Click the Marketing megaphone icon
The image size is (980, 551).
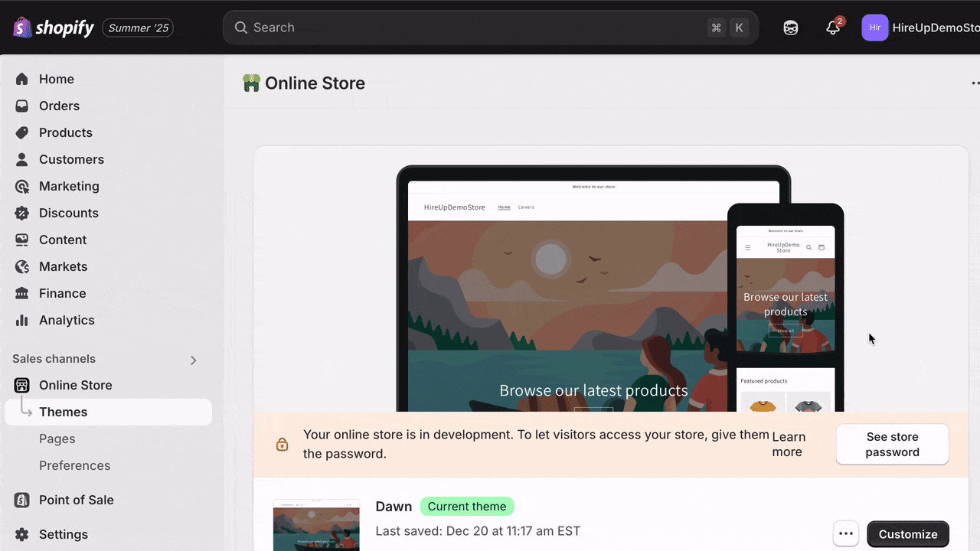coord(22,186)
